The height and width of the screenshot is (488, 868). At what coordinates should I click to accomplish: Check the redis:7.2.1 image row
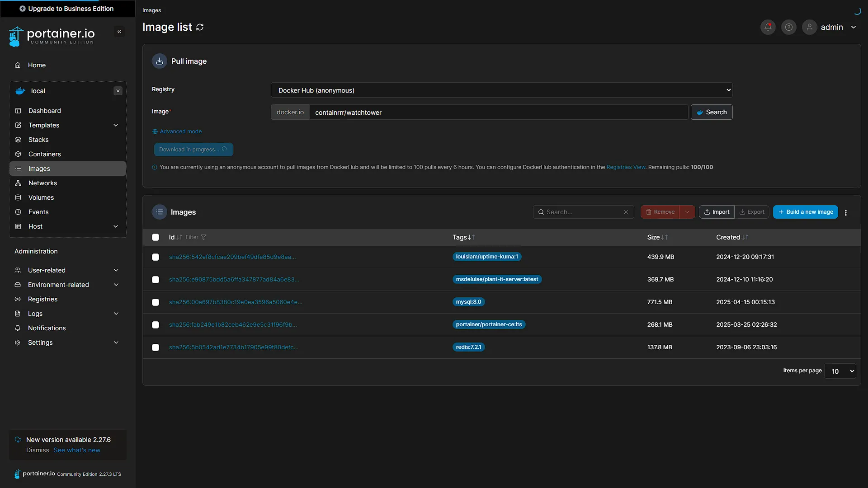click(156, 347)
